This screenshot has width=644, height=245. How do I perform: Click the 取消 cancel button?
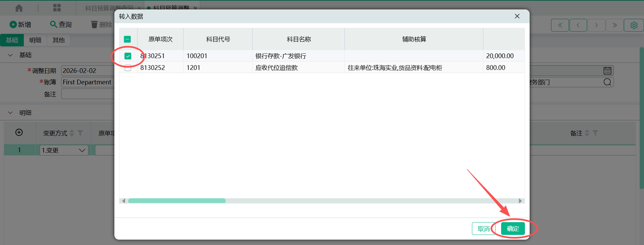click(x=483, y=229)
